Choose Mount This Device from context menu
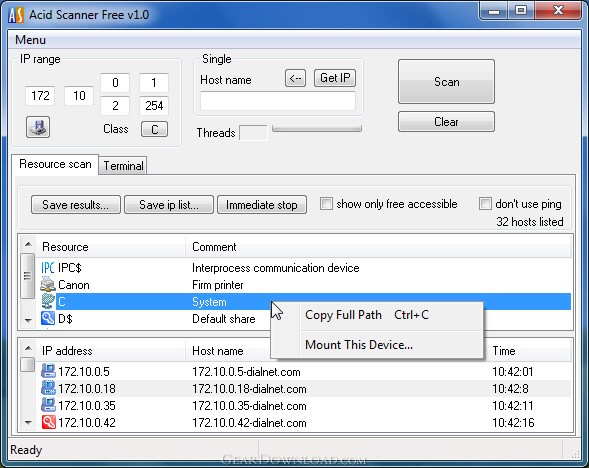The image size is (589, 468). pyautogui.click(x=359, y=344)
